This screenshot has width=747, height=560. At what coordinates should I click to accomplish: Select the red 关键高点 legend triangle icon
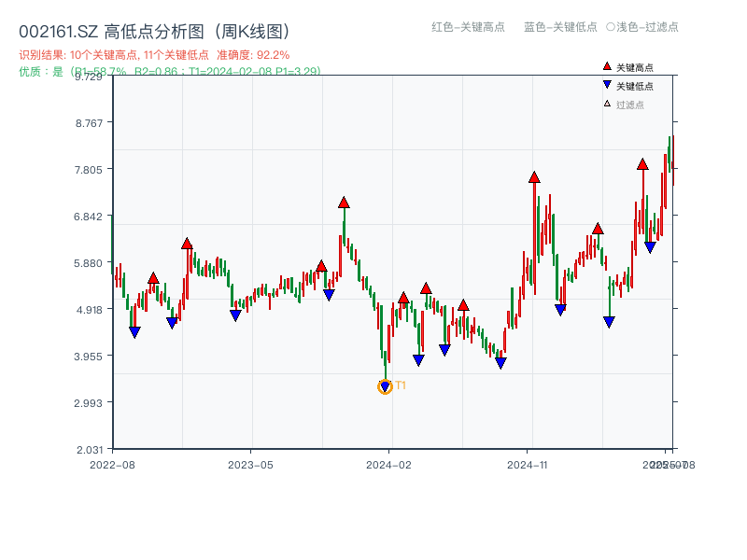tap(607, 66)
